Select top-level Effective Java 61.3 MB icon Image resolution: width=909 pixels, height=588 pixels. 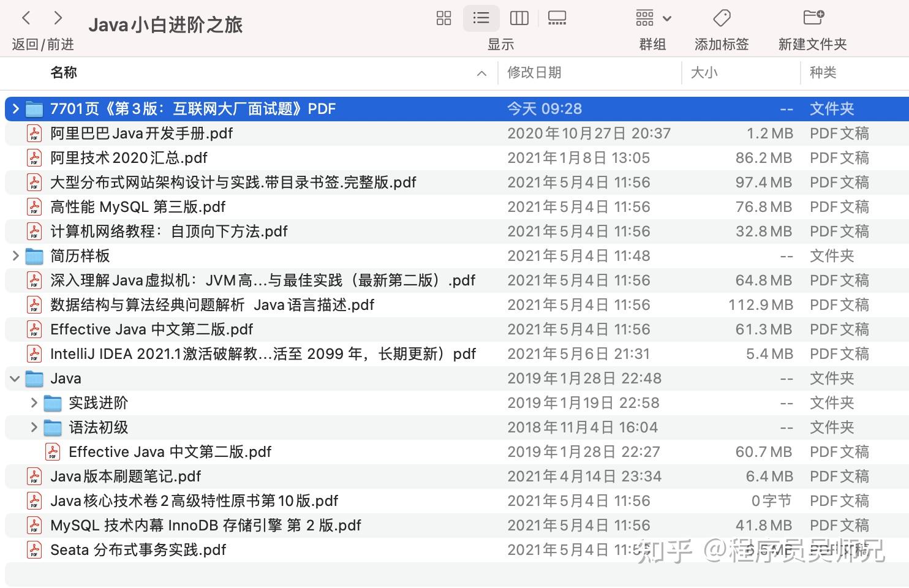pyautogui.click(x=34, y=330)
